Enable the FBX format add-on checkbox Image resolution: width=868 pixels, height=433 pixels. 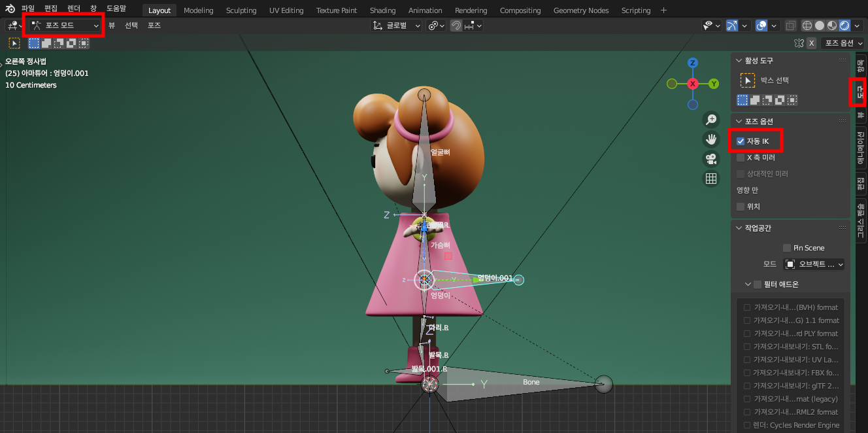(747, 373)
